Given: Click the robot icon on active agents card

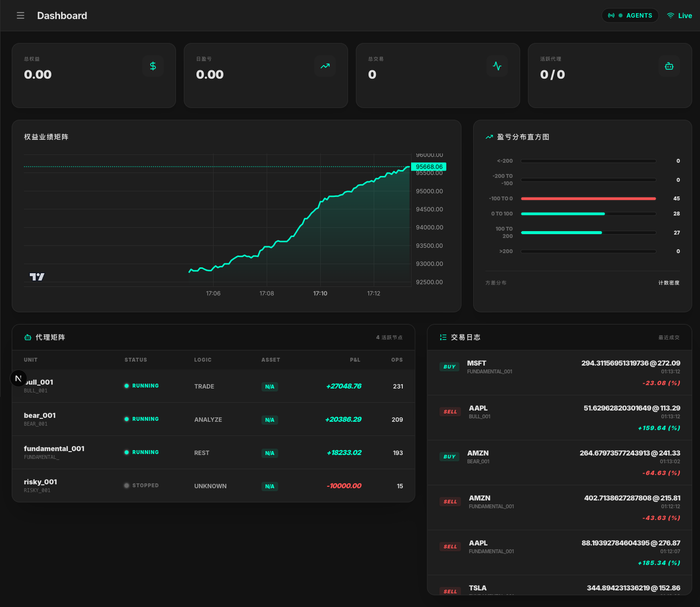Looking at the screenshot, I should (669, 66).
